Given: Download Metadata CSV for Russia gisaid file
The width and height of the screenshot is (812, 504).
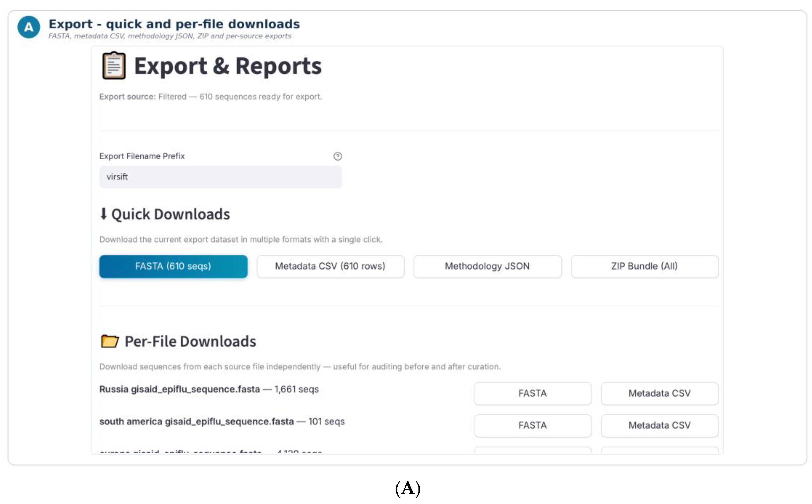Looking at the screenshot, I should 659,393.
